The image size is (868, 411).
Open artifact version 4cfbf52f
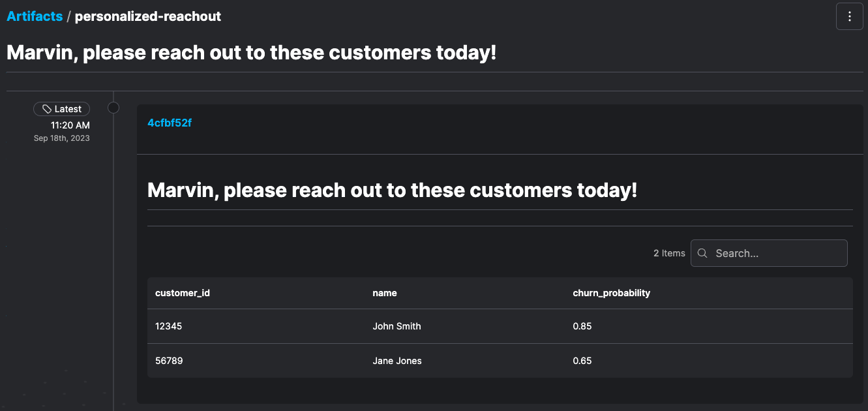coord(168,123)
